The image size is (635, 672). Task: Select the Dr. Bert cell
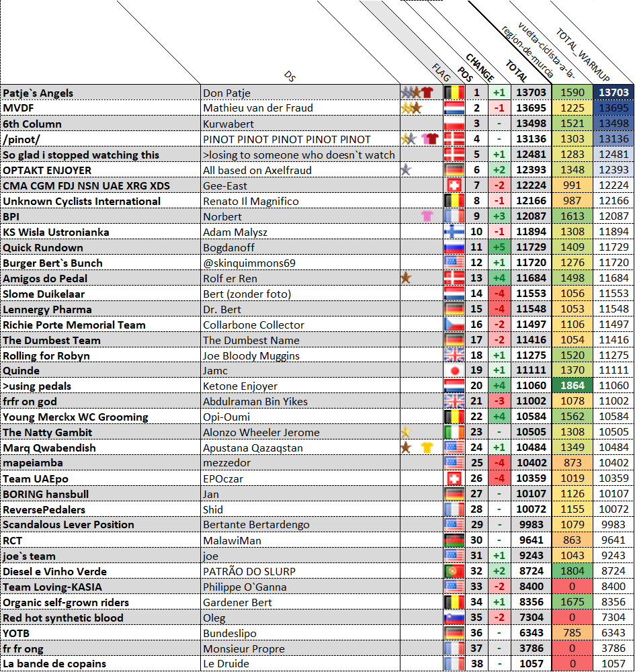(300, 309)
